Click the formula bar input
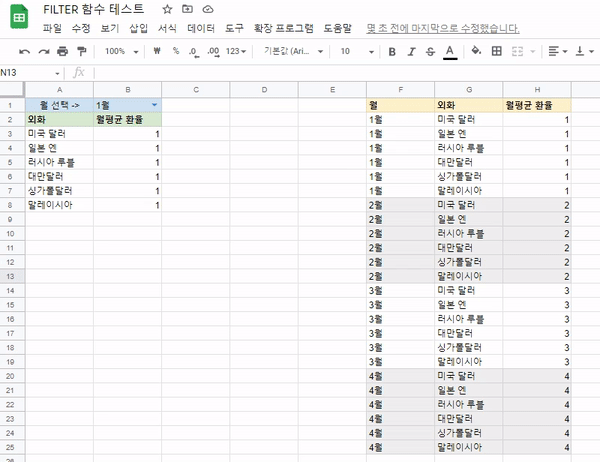 pos(346,73)
